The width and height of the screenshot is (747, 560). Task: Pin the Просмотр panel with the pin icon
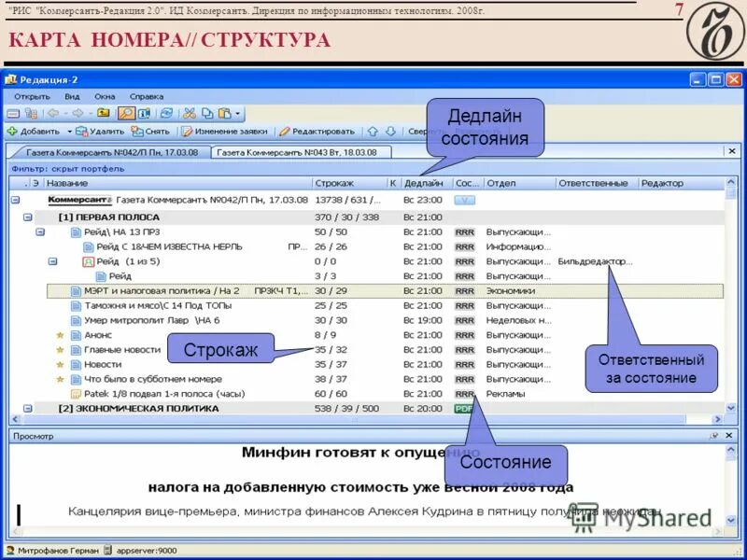[714, 436]
